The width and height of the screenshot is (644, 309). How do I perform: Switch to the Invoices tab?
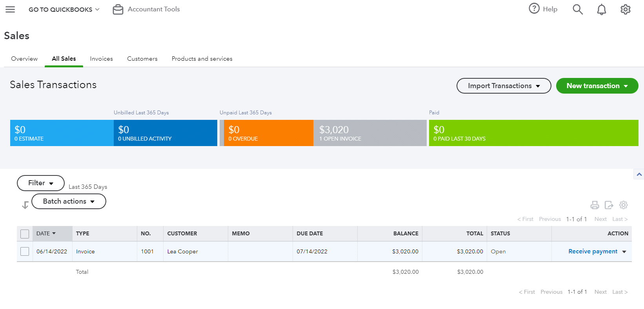coord(101,59)
